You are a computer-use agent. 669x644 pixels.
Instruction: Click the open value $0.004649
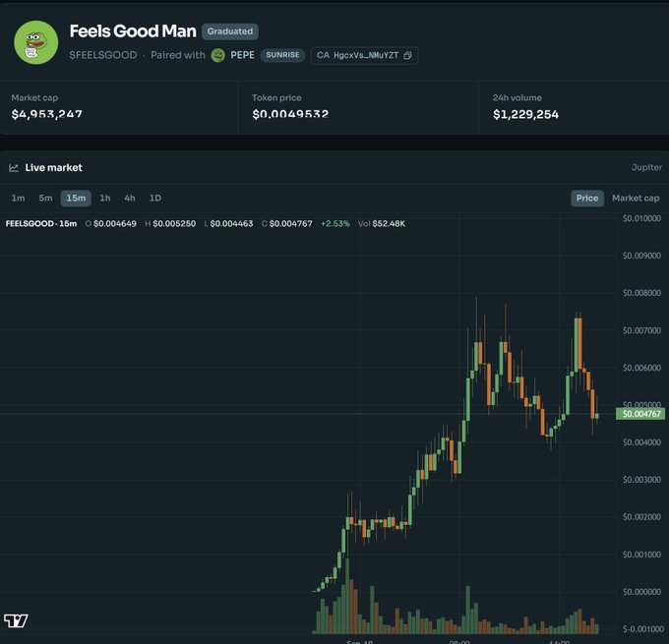click(x=115, y=223)
